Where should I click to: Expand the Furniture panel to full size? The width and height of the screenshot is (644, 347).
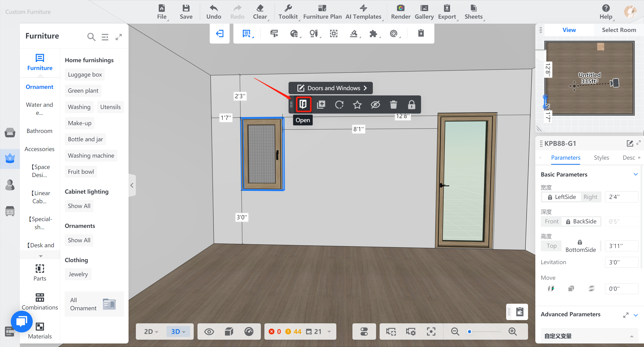point(119,37)
